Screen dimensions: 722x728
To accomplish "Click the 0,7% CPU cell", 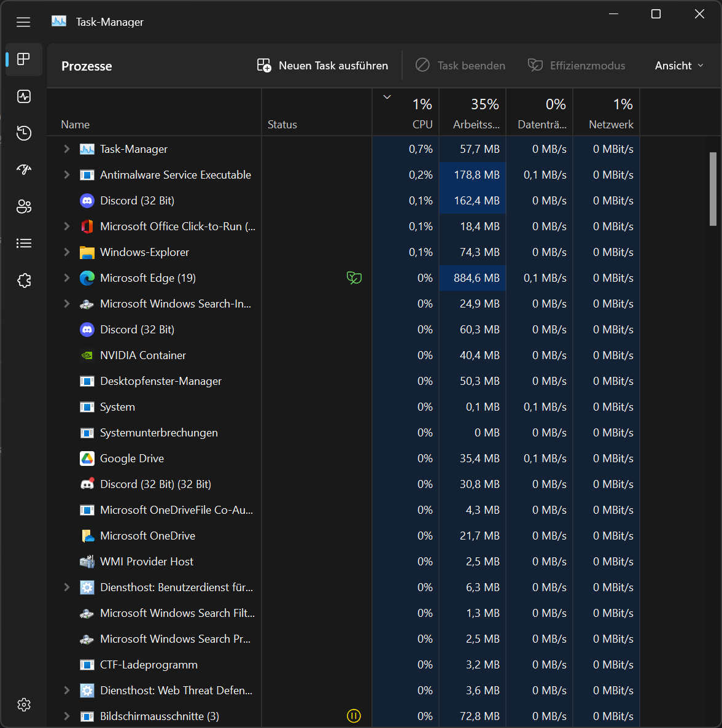I will (405, 149).
